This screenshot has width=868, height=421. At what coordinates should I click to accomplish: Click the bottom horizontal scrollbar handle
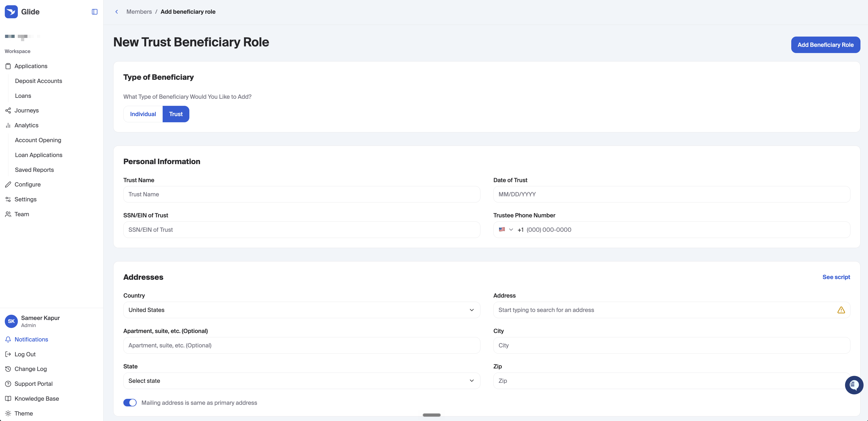coord(432,415)
